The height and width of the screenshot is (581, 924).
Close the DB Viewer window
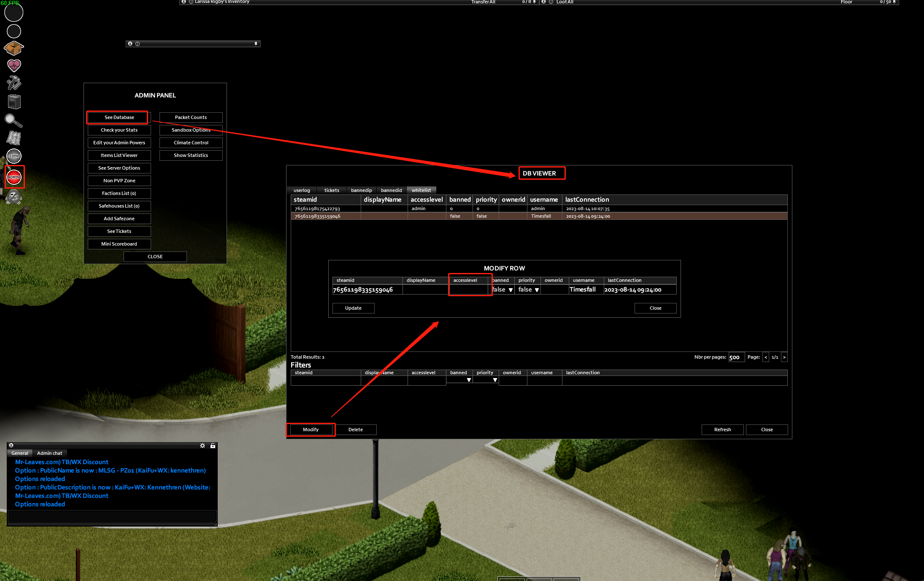[x=767, y=430]
